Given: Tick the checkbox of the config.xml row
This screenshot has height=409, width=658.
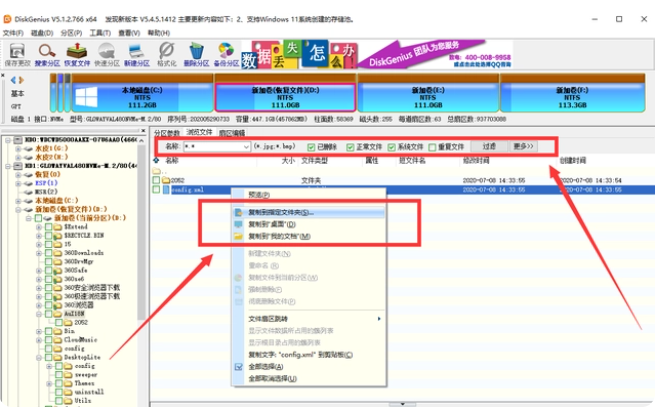Looking at the screenshot, I should 156,190.
